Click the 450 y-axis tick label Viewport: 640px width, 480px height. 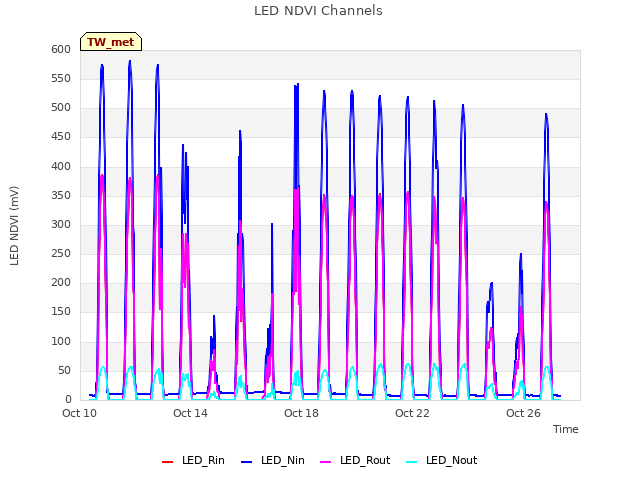pos(61,137)
